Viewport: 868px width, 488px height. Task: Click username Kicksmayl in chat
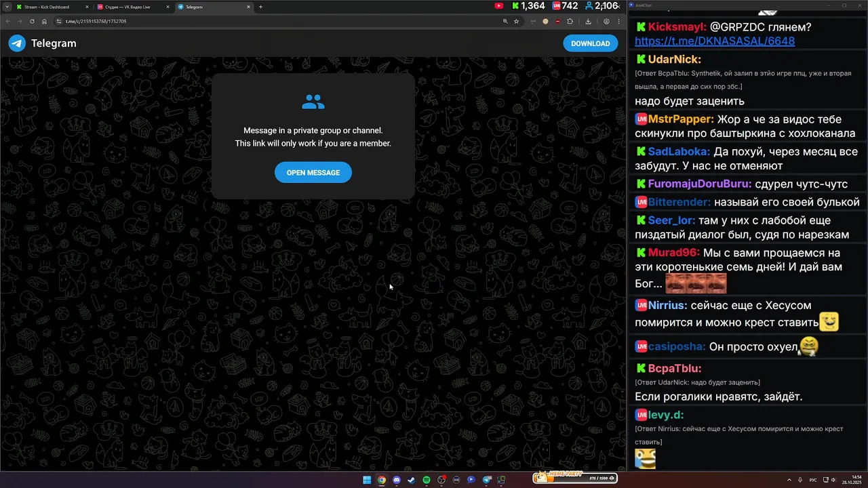pos(677,27)
